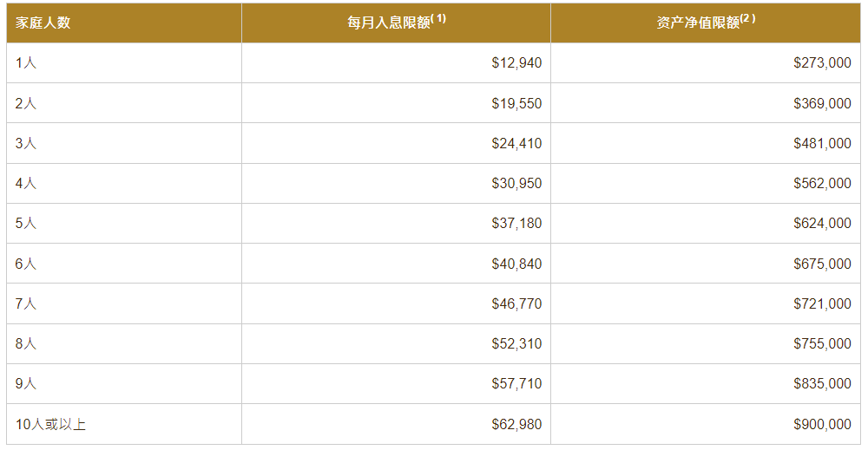This screenshot has height=450, width=868.
Task: Click the $19,550 income cell
Action: (x=516, y=103)
